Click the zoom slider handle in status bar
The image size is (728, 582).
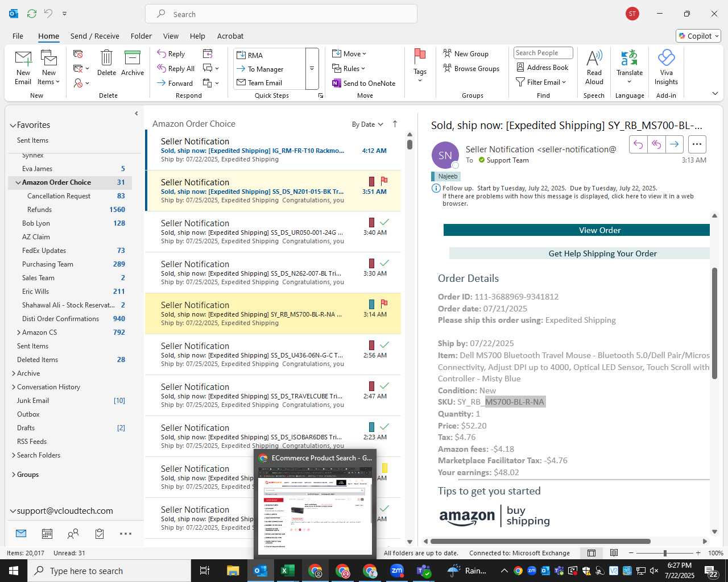pyautogui.click(x=665, y=553)
